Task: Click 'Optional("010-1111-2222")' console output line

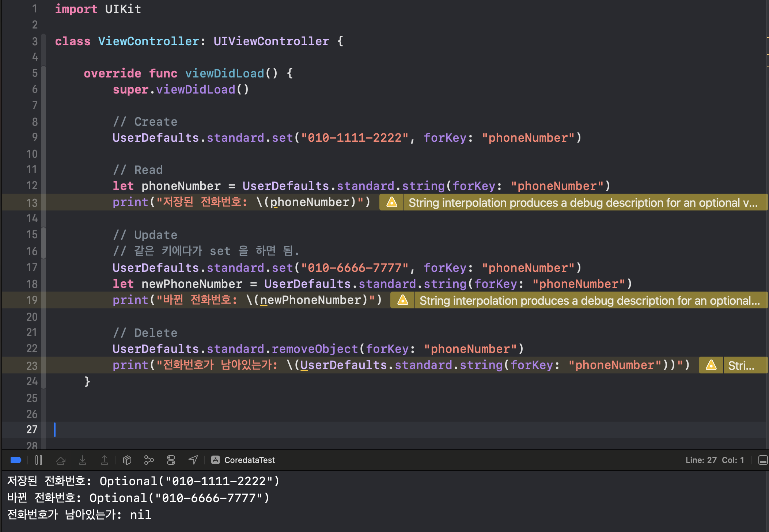Action: pos(189,481)
